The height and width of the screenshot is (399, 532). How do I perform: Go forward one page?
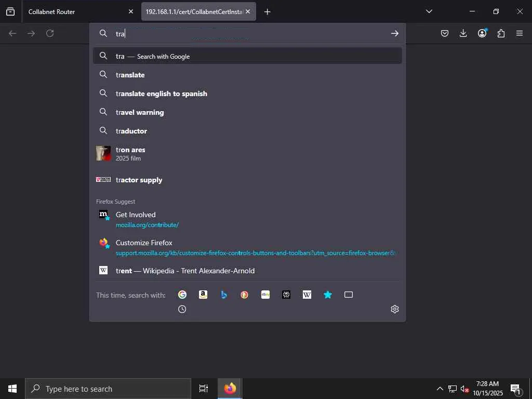tap(31, 33)
